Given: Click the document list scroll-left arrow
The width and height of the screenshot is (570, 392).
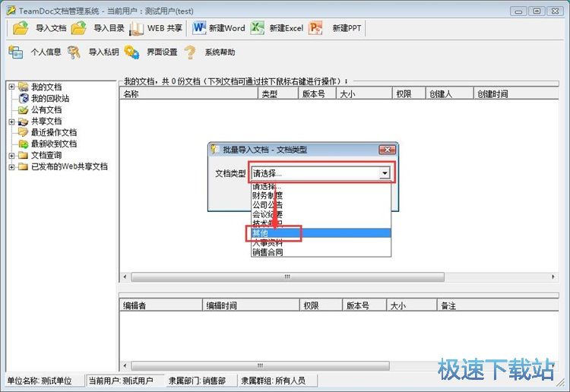Looking at the screenshot, I should (x=125, y=277).
